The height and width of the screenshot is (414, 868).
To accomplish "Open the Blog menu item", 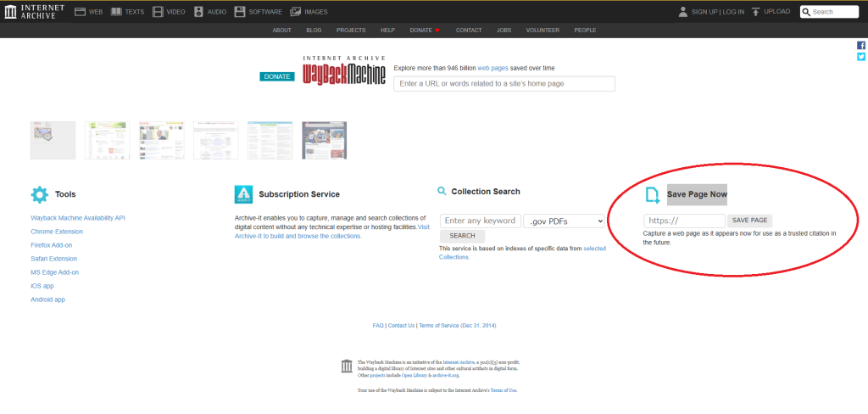I will pos(314,31).
